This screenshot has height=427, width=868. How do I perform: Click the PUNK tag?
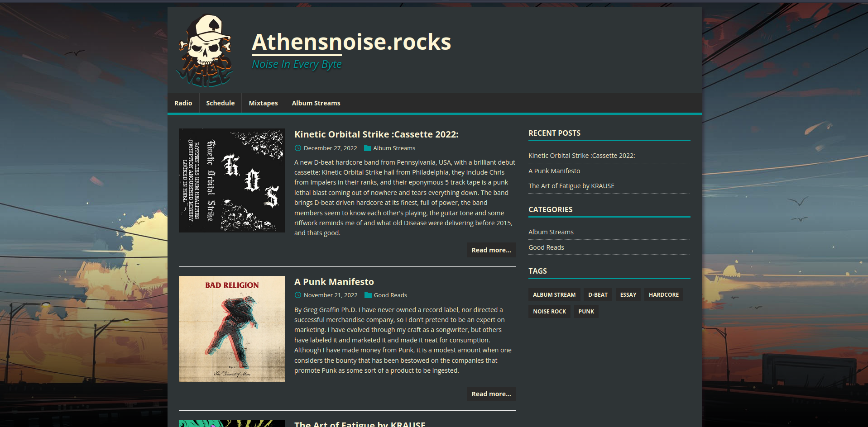[586, 311]
